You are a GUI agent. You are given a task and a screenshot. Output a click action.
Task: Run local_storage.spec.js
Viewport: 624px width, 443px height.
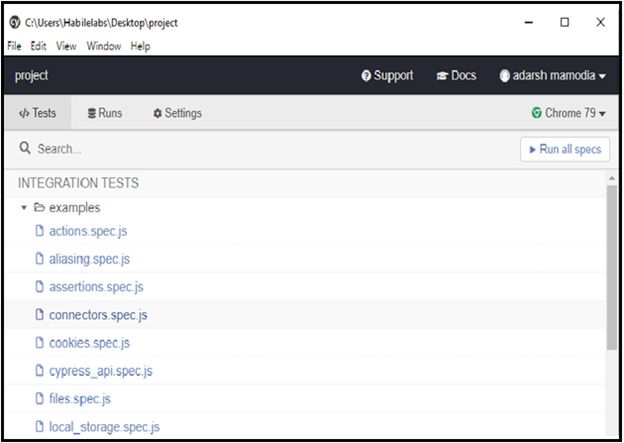tap(104, 427)
